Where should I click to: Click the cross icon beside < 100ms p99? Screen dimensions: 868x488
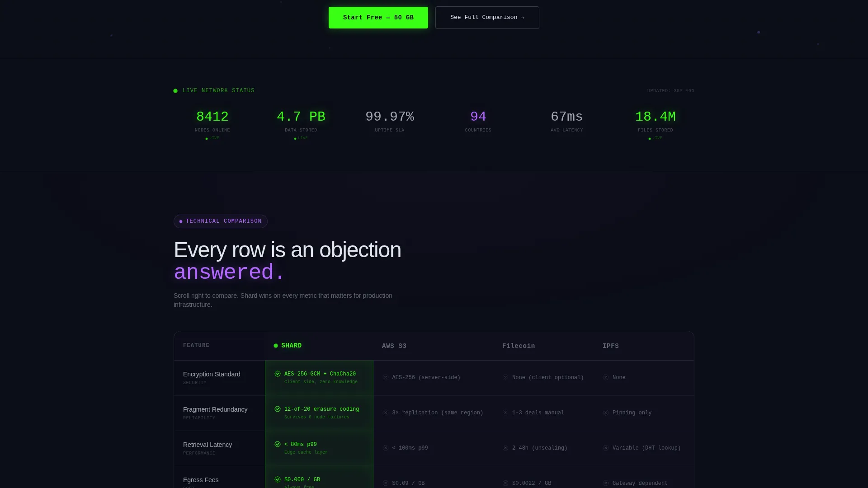[x=386, y=448]
